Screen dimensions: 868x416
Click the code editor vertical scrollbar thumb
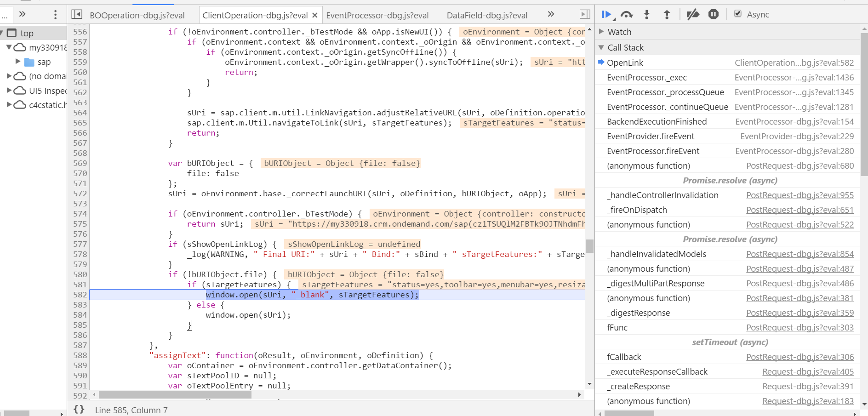pyautogui.click(x=589, y=246)
